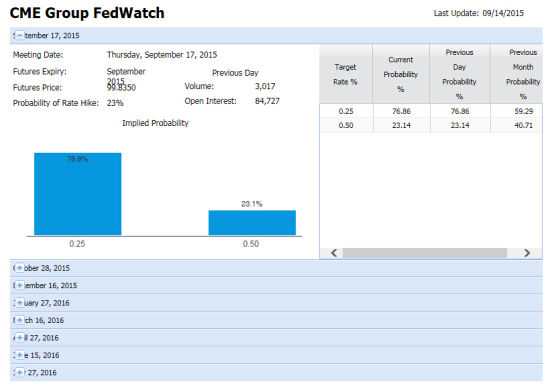Click the 23.1% bar label
This screenshot has height=388, width=550.
[252, 204]
